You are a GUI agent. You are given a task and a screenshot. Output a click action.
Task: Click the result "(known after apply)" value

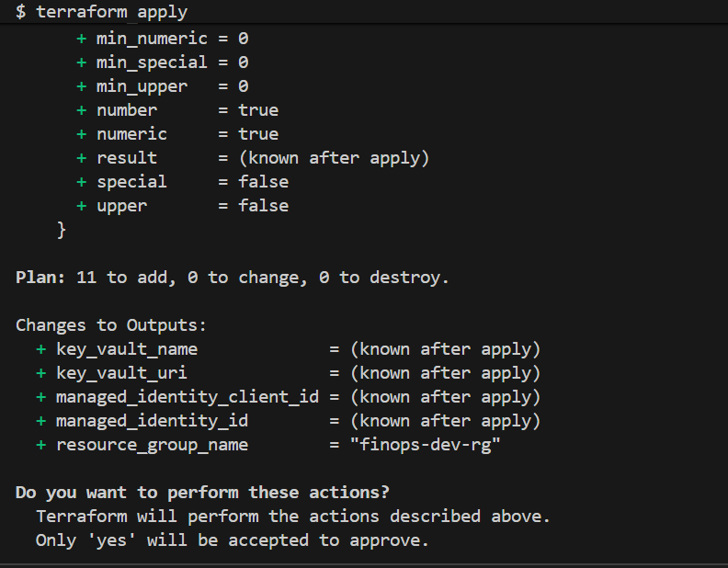pyautogui.click(x=334, y=158)
